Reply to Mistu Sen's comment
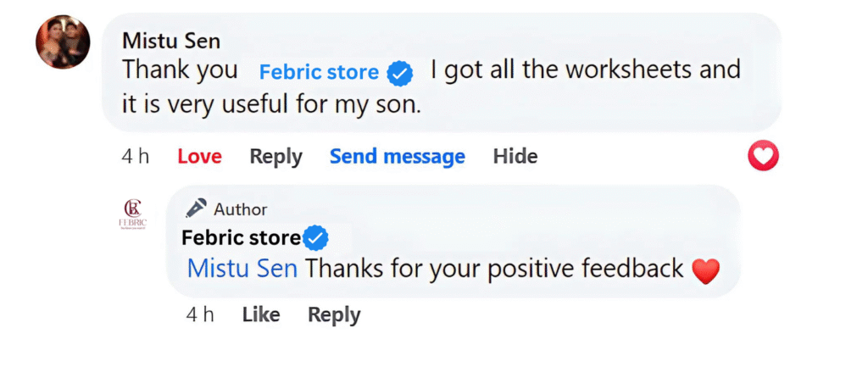This screenshot has width=868, height=378. click(275, 157)
